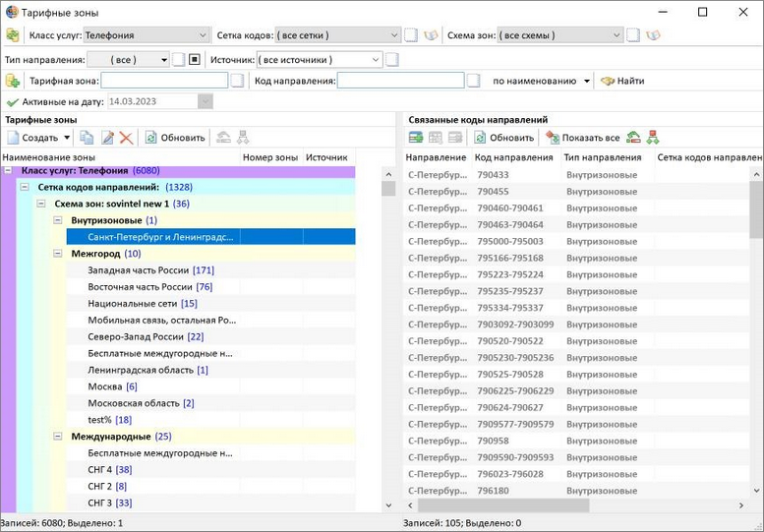
Task: Click the codes table horizontal scrollbar thumb
Action: coord(503,505)
